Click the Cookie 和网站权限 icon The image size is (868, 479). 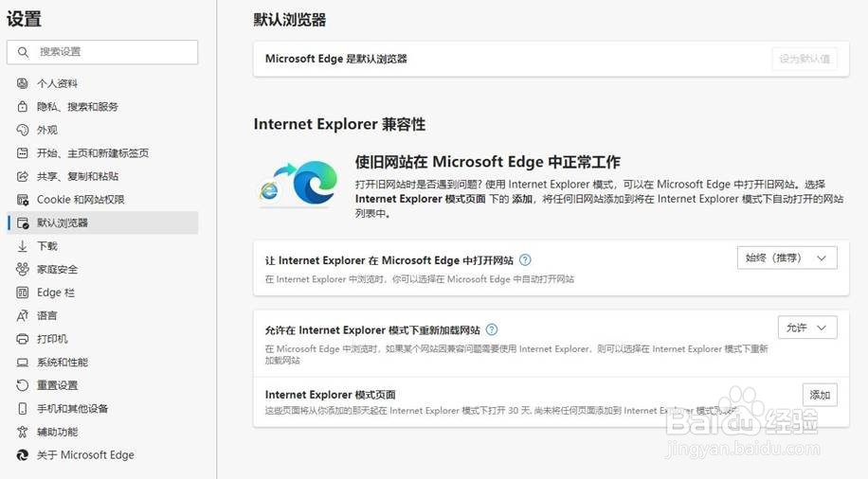pyautogui.click(x=22, y=200)
